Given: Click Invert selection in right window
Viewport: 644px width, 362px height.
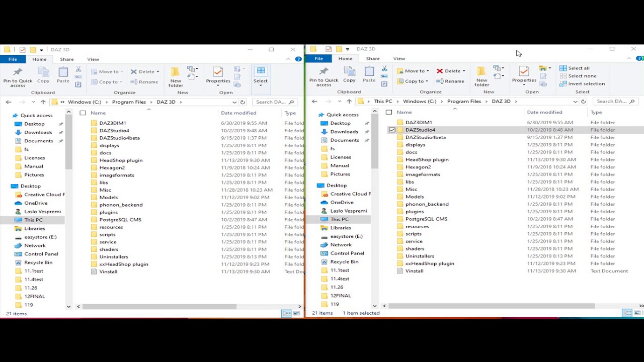Looking at the screenshot, I should coord(582,84).
